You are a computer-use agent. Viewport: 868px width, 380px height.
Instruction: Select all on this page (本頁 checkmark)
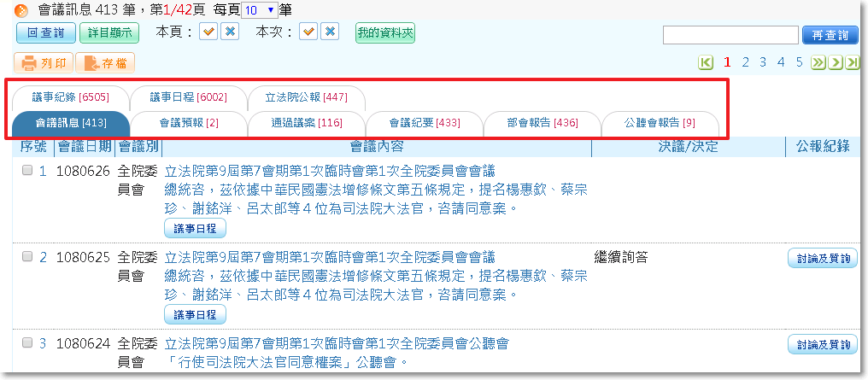coord(208,32)
